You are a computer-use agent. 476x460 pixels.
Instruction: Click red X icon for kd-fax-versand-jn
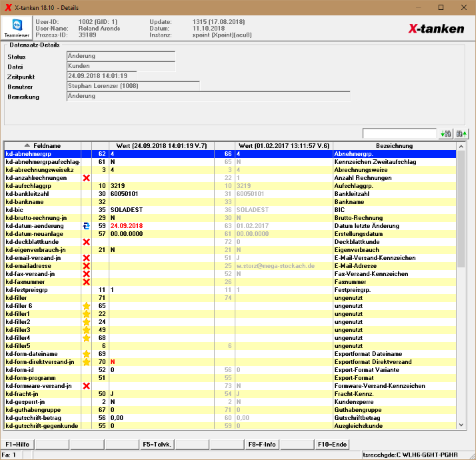pyautogui.click(x=86, y=274)
